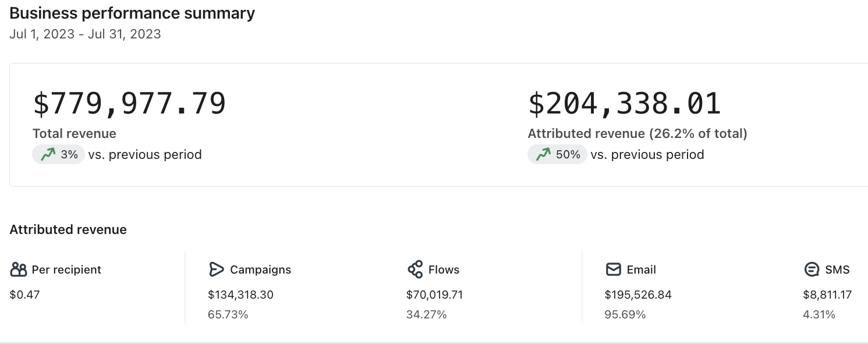Viewport: 868px width, 344px height.
Task: Click the SMS chat bubble icon
Action: (x=812, y=269)
